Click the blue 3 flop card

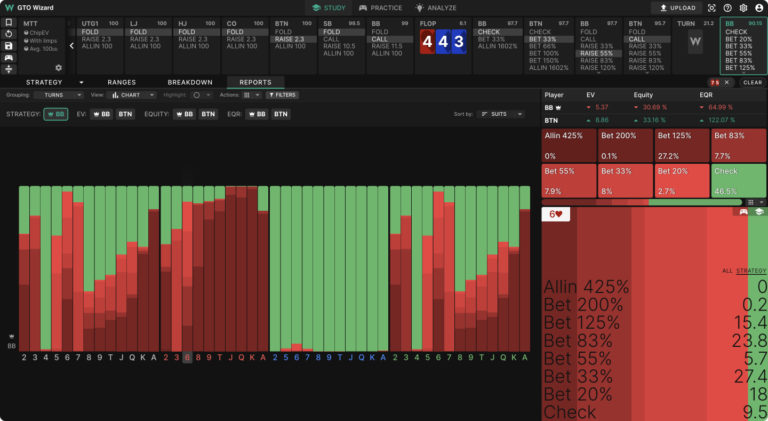(459, 42)
